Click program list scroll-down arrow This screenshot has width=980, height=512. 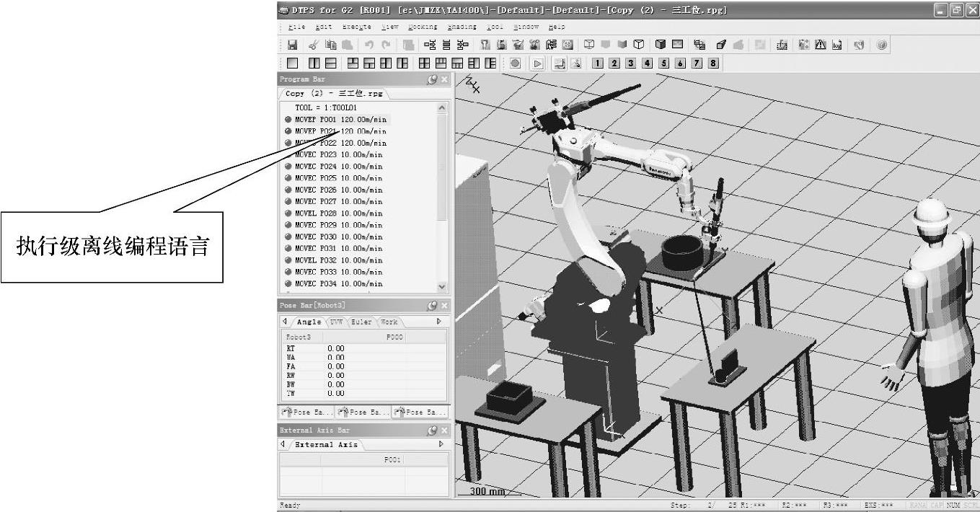(442, 287)
